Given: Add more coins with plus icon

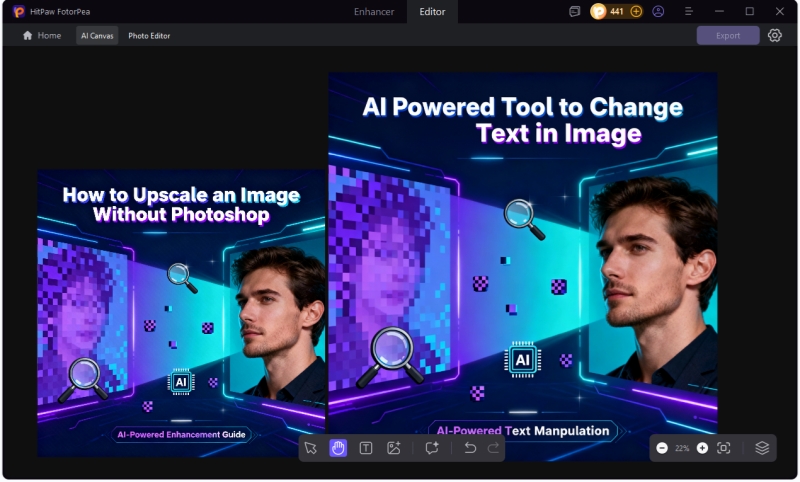Looking at the screenshot, I should pyautogui.click(x=636, y=11).
